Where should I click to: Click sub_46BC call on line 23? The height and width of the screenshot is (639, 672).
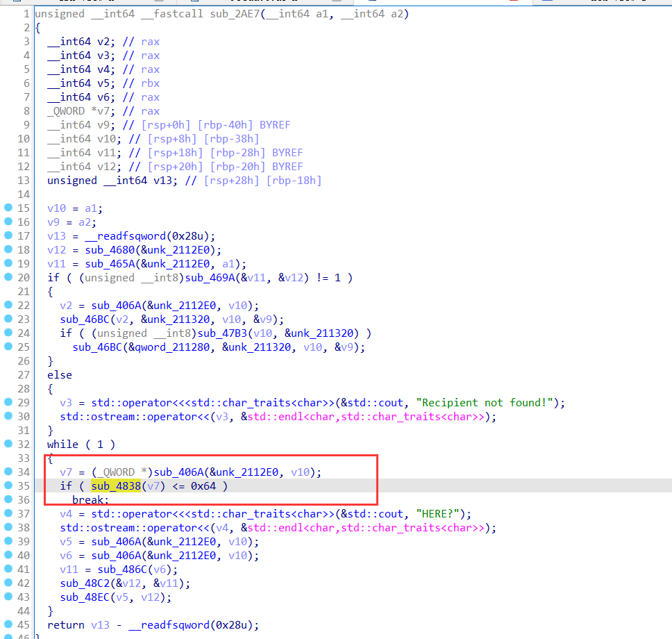pos(85,319)
